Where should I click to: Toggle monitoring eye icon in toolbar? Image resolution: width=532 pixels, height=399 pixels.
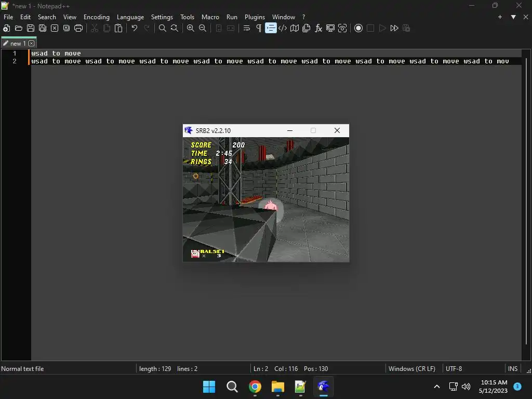point(342,28)
